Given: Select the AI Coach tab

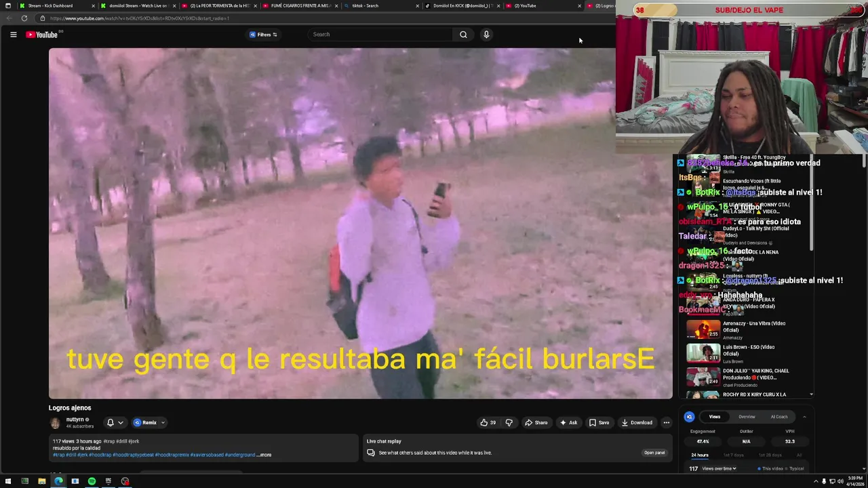Looking at the screenshot, I should tap(779, 417).
